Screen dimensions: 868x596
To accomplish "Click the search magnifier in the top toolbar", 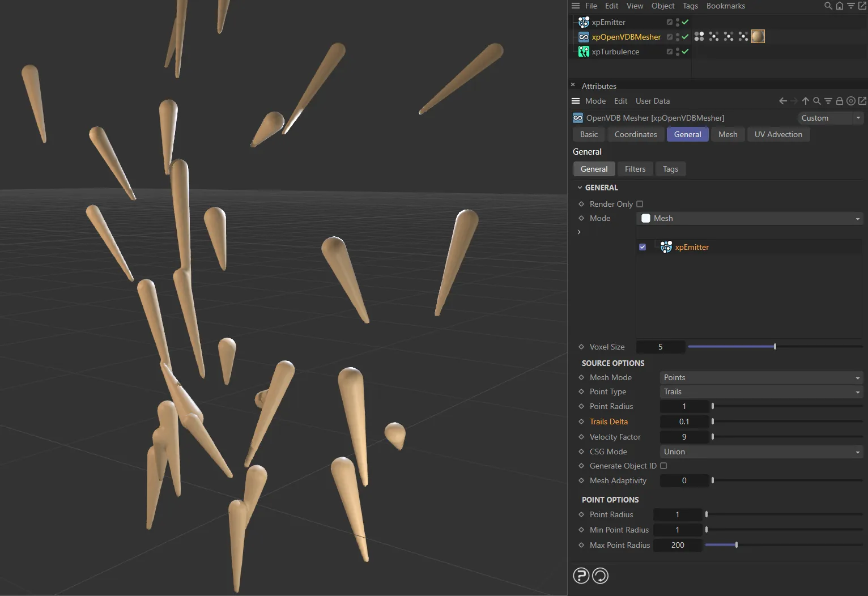I will (828, 6).
